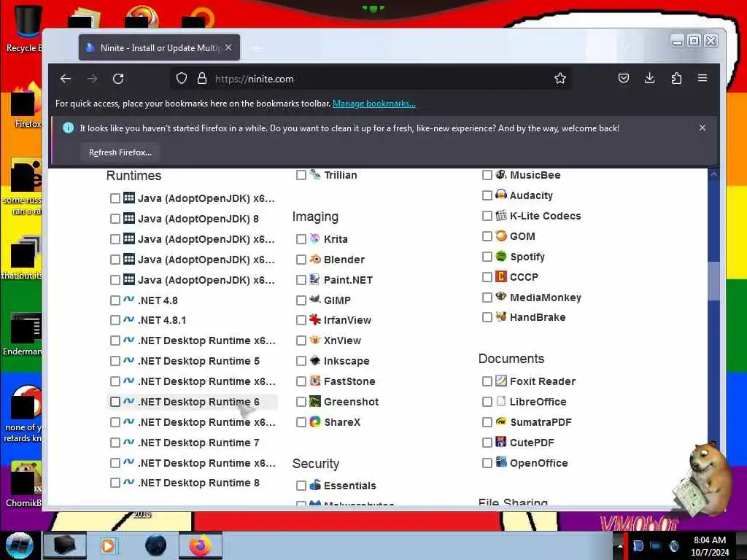Click the LibreOffice label
The width and height of the screenshot is (747, 560).
pyautogui.click(x=538, y=402)
